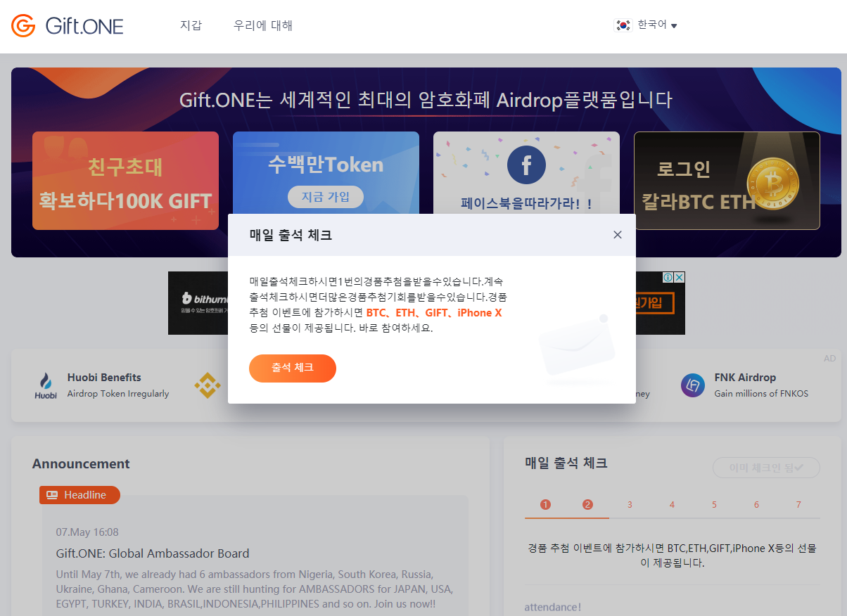
Task: Click the gold Bitcoin coin image
Action: pos(774,184)
